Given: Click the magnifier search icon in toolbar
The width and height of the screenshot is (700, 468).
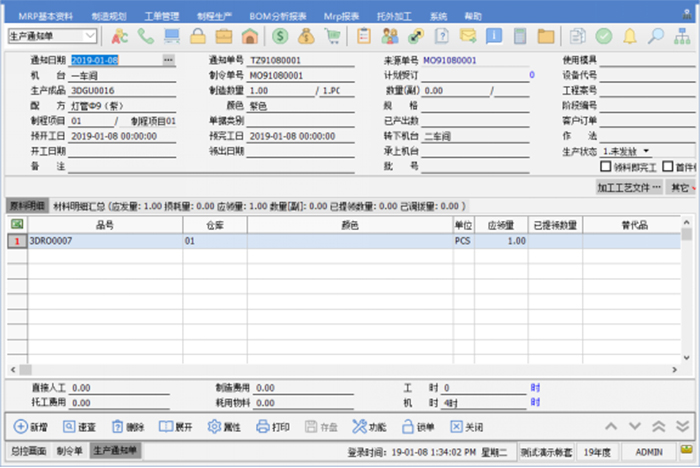Looking at the screenshot, I should (x=656, y=36).
